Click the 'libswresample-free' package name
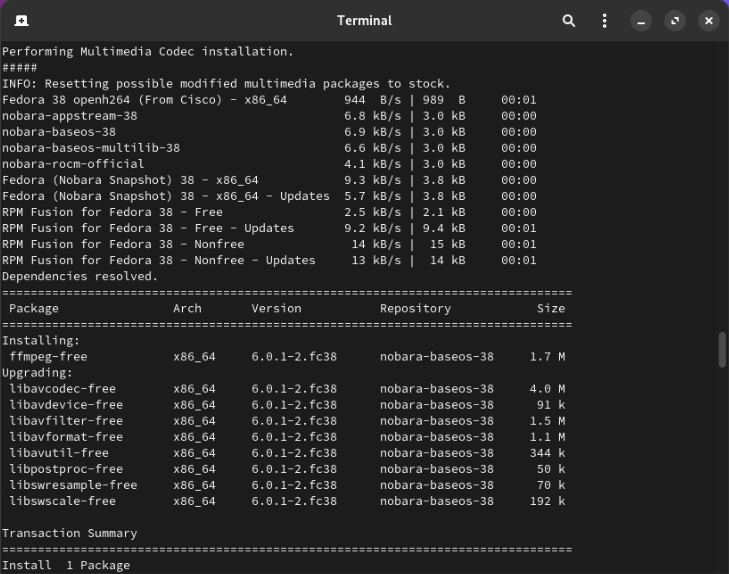 [73, 485]
